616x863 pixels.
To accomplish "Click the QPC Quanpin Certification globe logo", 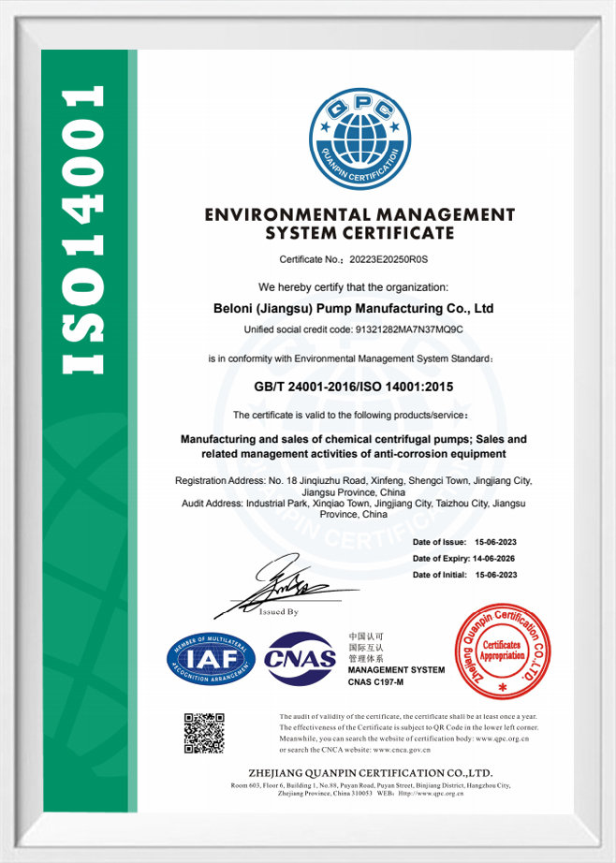I will pyautogui.click(x=360, y=139).
